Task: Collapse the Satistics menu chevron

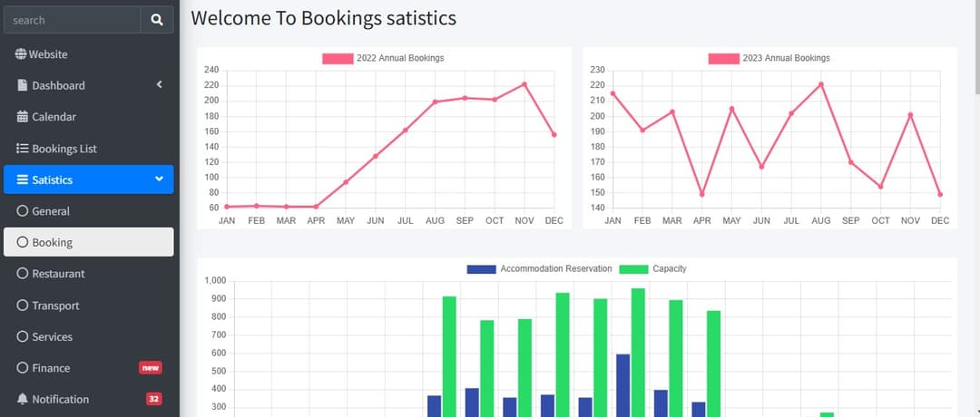Action: [x=159, y=179]
